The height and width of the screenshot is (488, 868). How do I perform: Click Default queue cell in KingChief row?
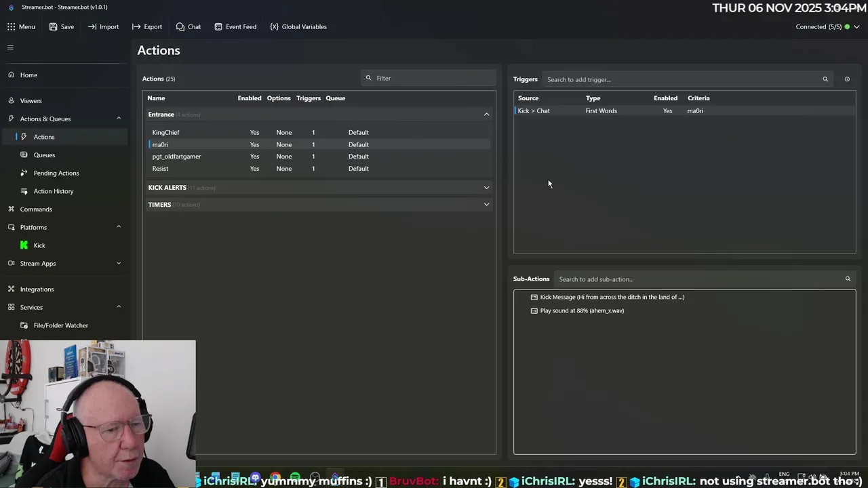[359, 132]
